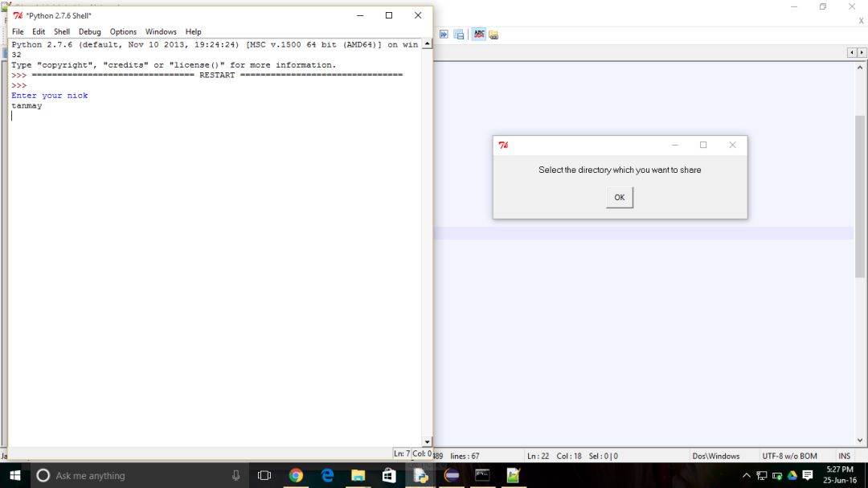Open the Debug menu in Python Shell
Image resolution: width=868 pixels, height=488 pixels.
pyautogui.click(x=90, y=31)
